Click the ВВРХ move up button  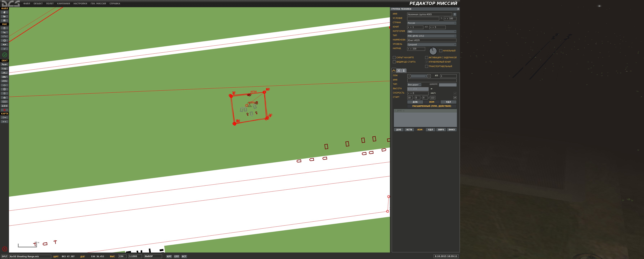tap(441, 130)
